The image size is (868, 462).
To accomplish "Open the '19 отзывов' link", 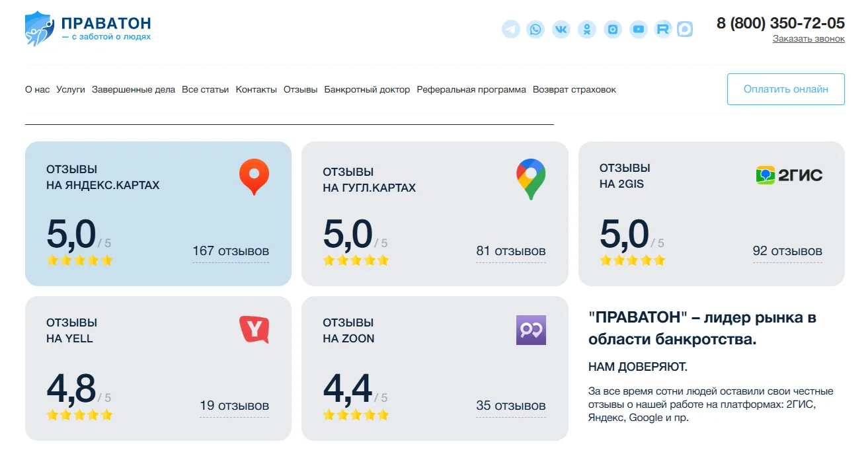I will tap(234, 406).
